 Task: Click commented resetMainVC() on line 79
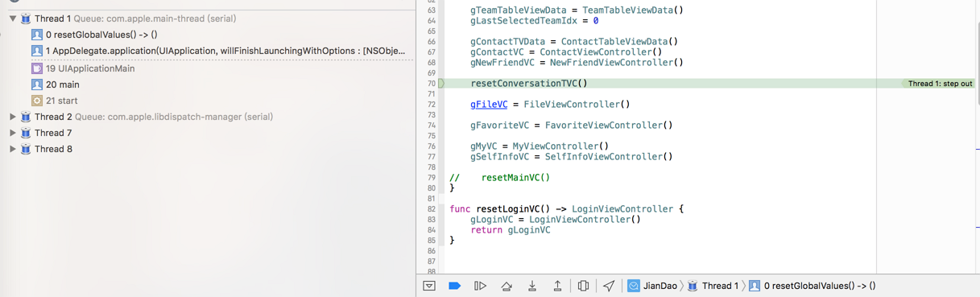tap(515, 177)
